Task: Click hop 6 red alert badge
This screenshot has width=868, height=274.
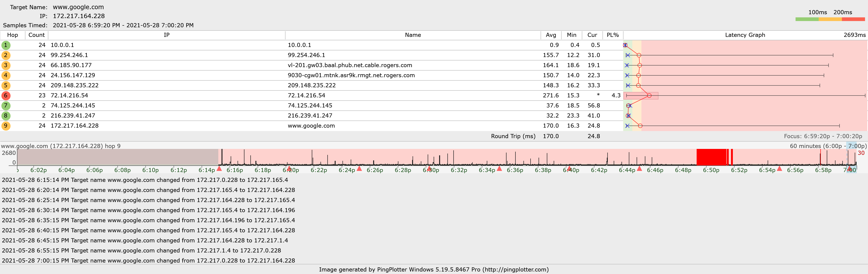Action: click(6, 95)
